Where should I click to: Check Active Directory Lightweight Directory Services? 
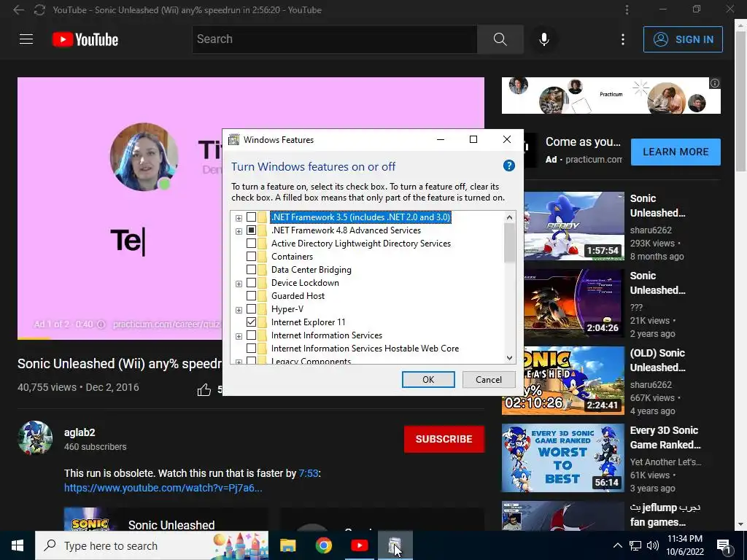tap(251, 244)
